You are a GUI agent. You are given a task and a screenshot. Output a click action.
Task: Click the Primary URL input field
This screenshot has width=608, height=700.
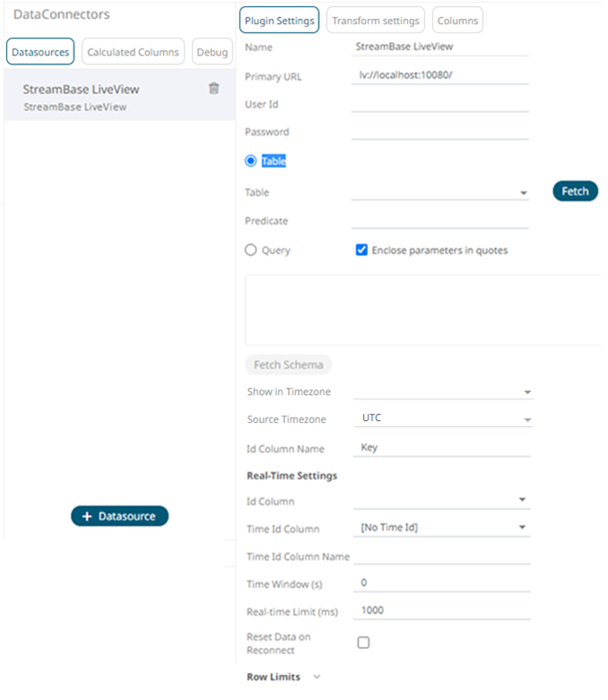439,75
